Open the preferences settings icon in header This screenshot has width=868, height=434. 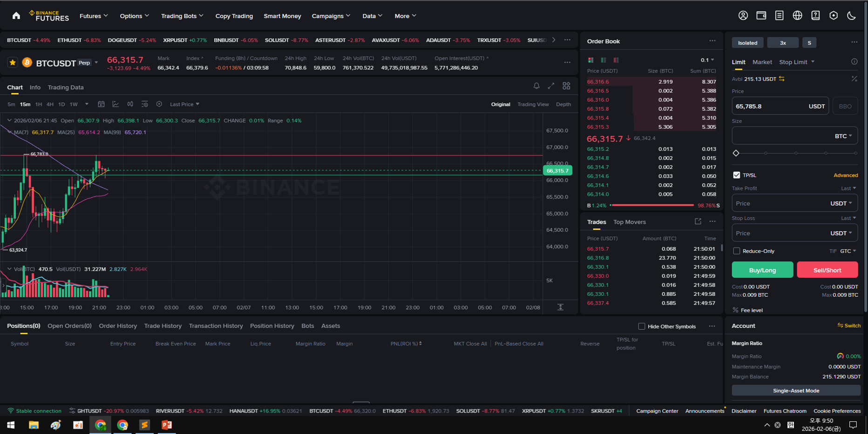click(x=834, y=15)
